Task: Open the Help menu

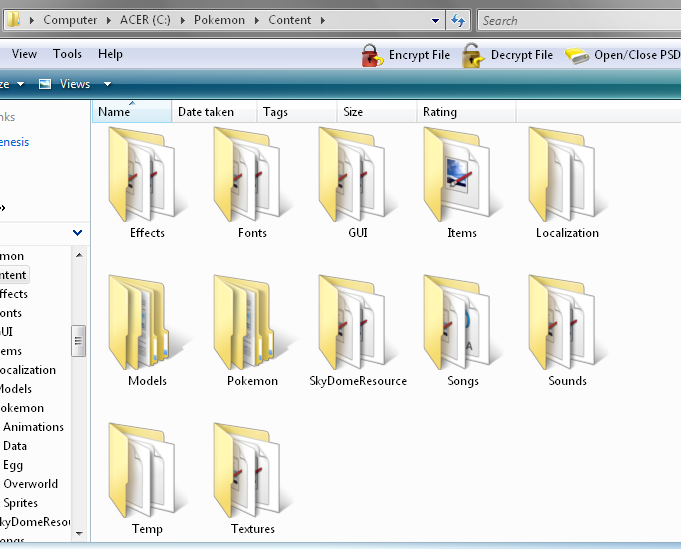Action: click(x=110, y=54)
